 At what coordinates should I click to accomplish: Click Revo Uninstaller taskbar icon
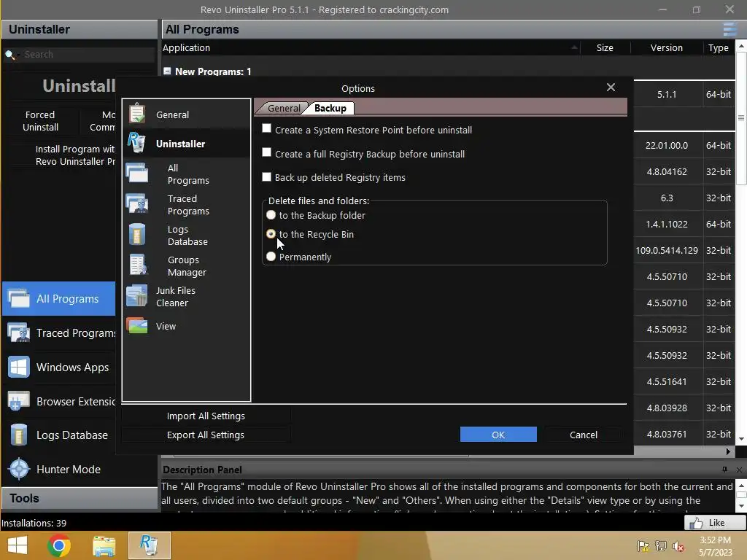pyautogui.click(x=149, y=545)
